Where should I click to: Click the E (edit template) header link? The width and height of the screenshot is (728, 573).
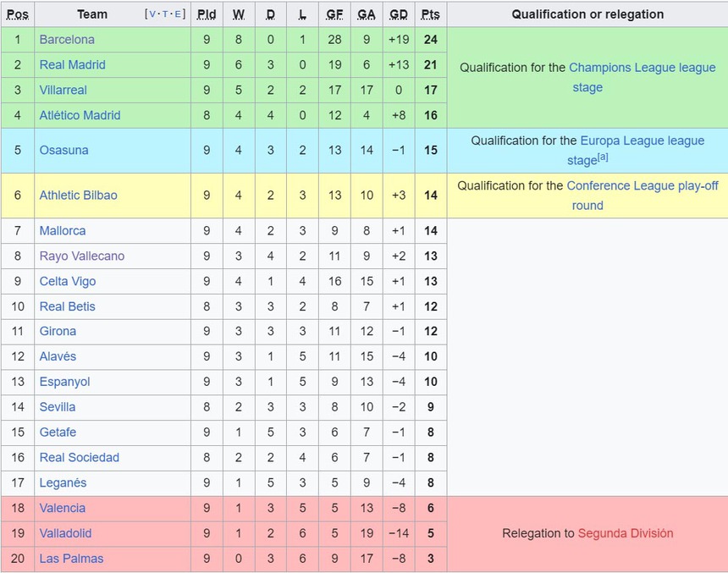179,14
